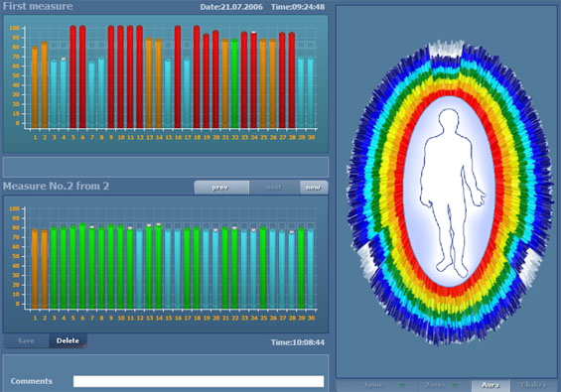The image size is (561, 392).
Task: Go to previous measure with prev button
Action: 221,188
